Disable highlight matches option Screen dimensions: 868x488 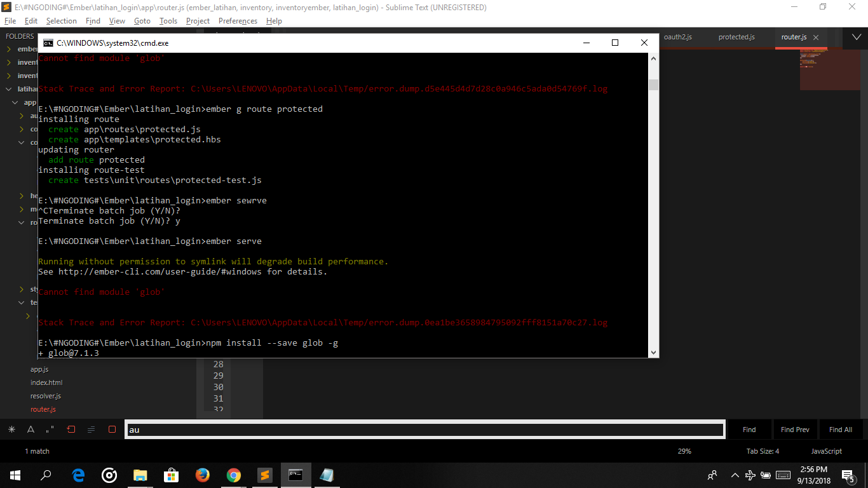tap(112, 430)
